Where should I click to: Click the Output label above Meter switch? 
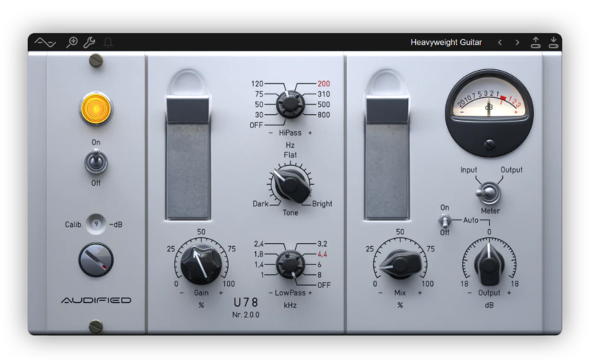(511, 170)
